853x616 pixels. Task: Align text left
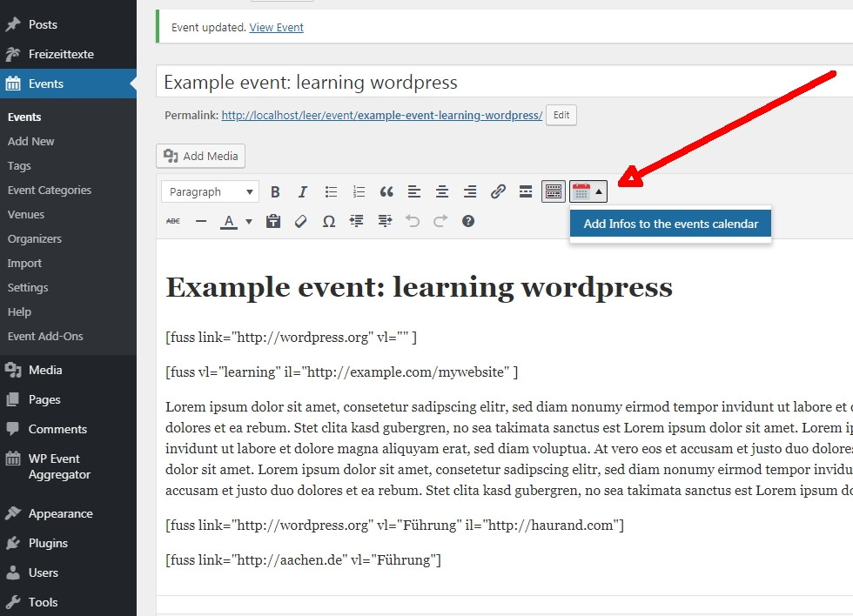pos(414,192)
